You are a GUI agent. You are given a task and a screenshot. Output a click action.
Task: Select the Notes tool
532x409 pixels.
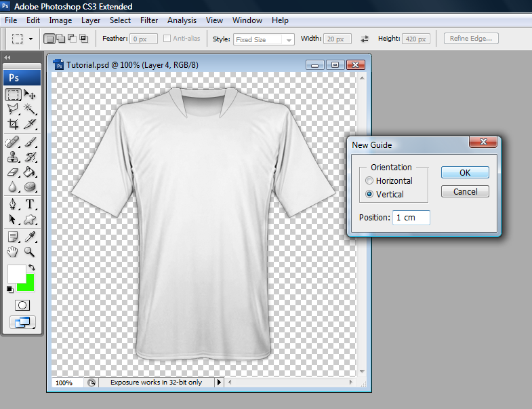(13, 237)
